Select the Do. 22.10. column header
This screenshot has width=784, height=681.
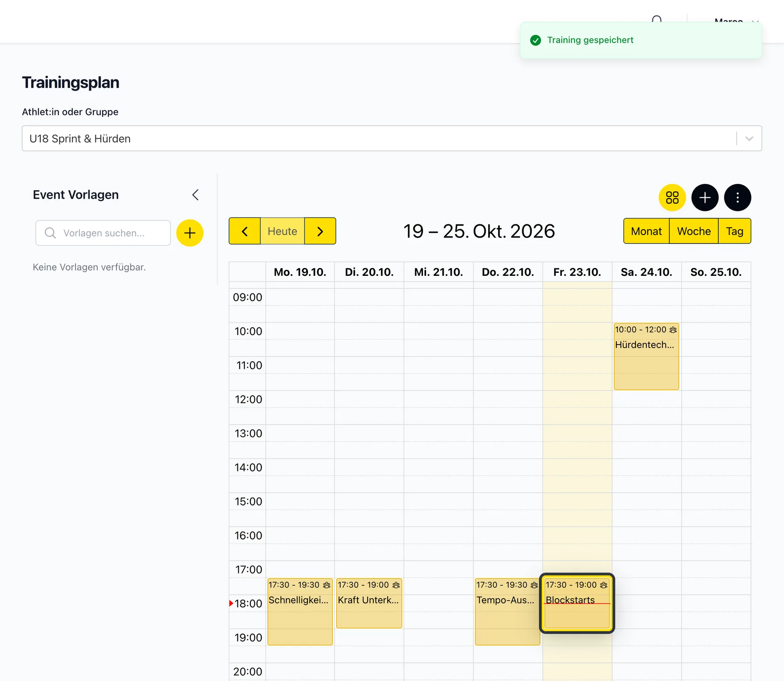click(x=508, y=272)
